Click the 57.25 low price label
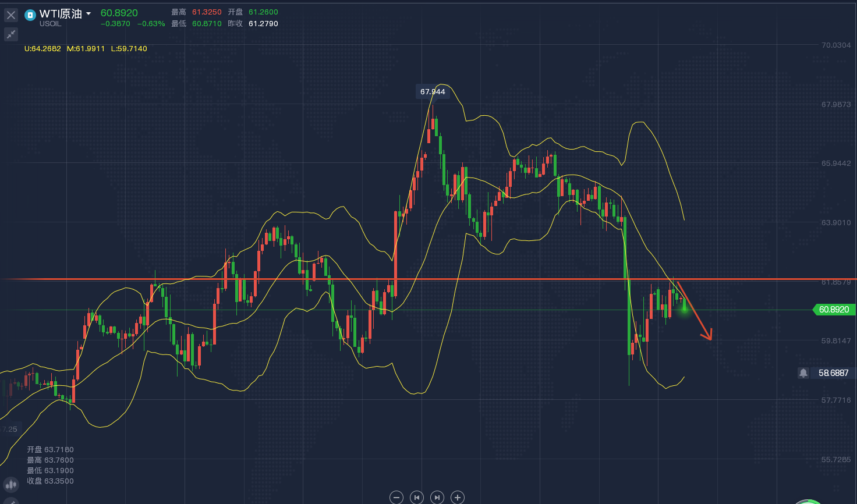Screen dimensions: 857x504 pos(10,430)
